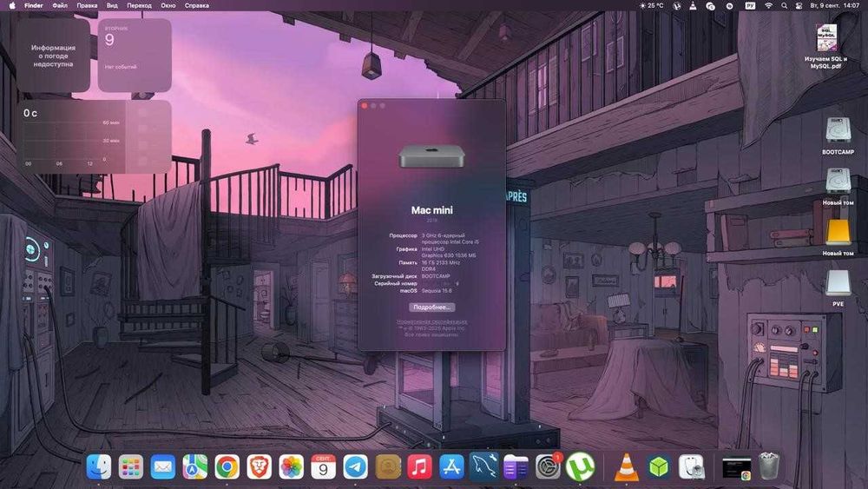Viewport: 868px width, 489px height.
Task: Open the Finder menu in the menu bar
Action: coord(34,5)
